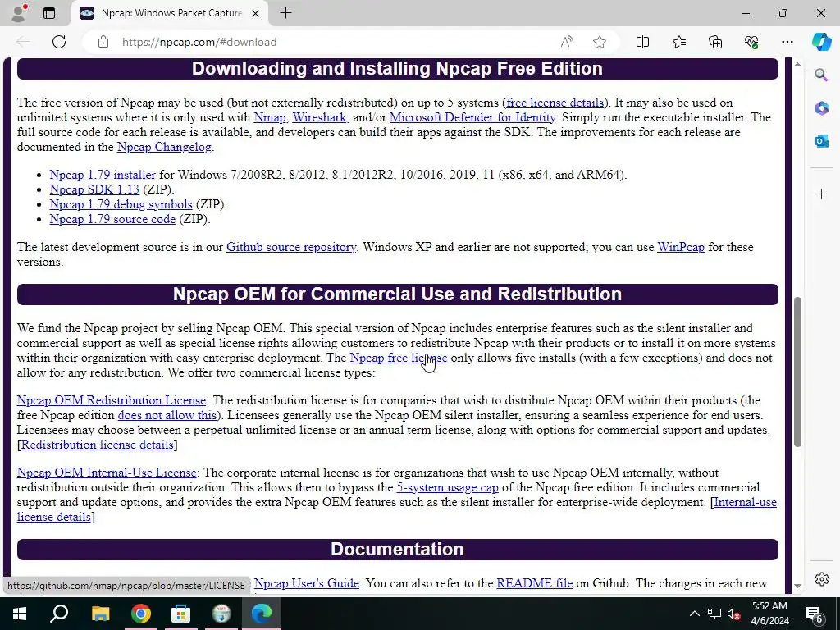Image resolution: width=840 pixels, height=630 pixels.
Task: Click page scrollbar up arrow
Action: pyautogui.click(x=797, y=64)
